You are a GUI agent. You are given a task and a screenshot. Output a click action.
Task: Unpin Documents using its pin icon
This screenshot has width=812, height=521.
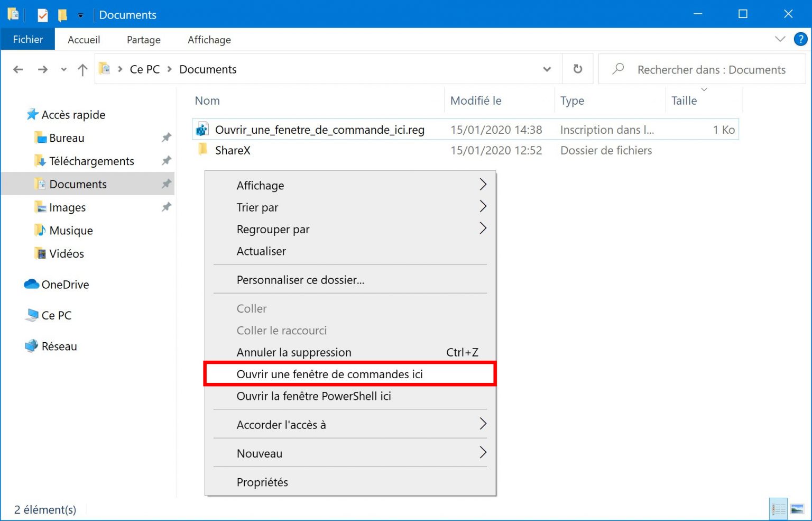[x=167, y=184]
